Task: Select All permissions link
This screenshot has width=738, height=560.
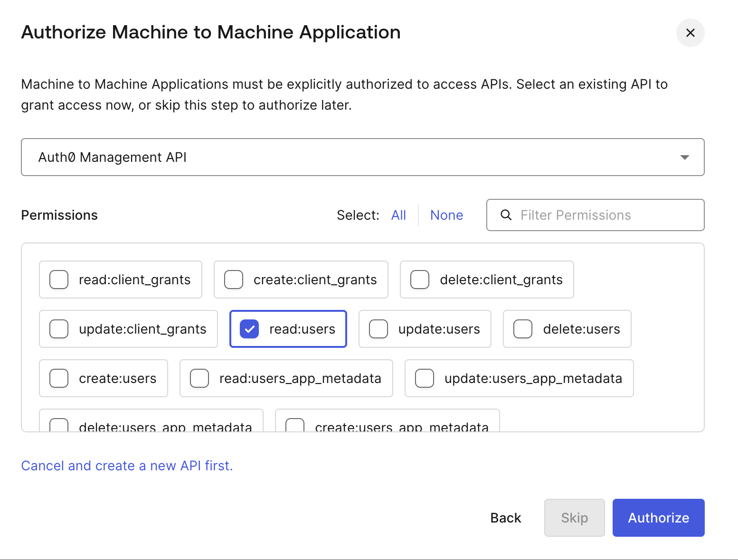Action: click(398, 215)
